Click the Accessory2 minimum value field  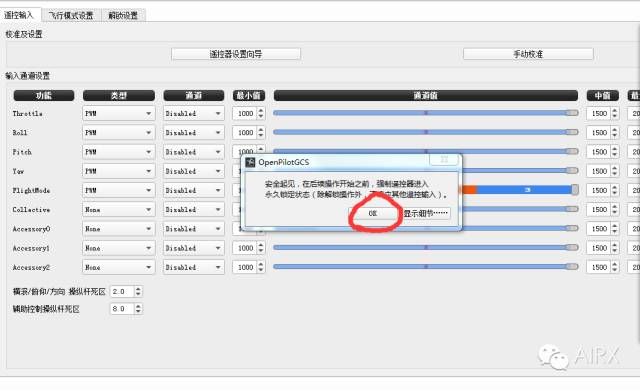point(245,267)
